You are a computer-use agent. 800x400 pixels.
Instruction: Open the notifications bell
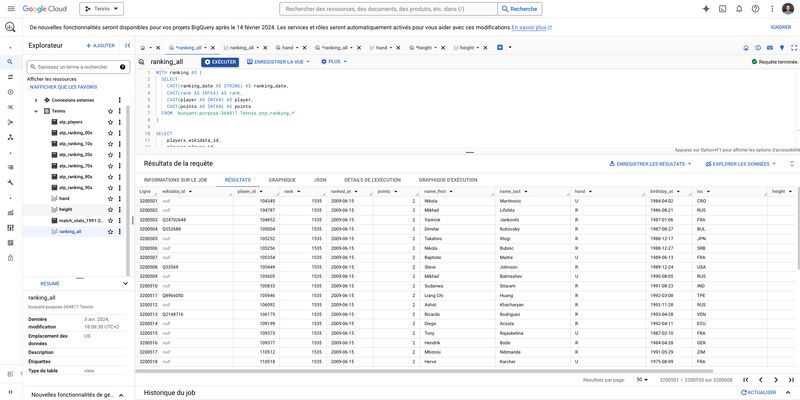[741, 8]
